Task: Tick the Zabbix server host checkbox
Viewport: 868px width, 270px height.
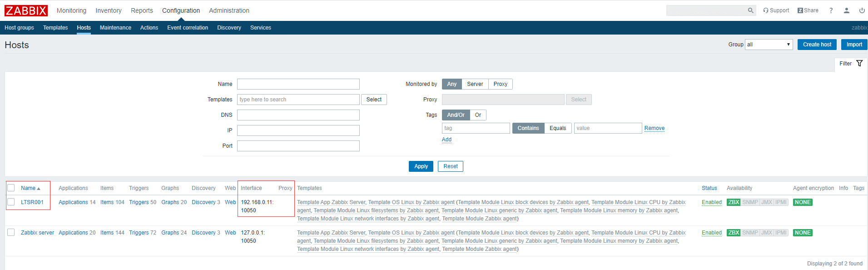Action: (x=11, y=232)
